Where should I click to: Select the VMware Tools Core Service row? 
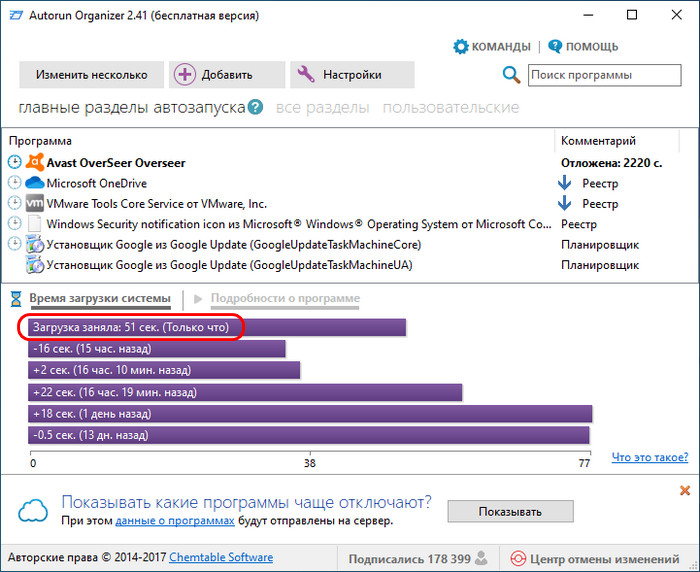(x=157, y=204)
